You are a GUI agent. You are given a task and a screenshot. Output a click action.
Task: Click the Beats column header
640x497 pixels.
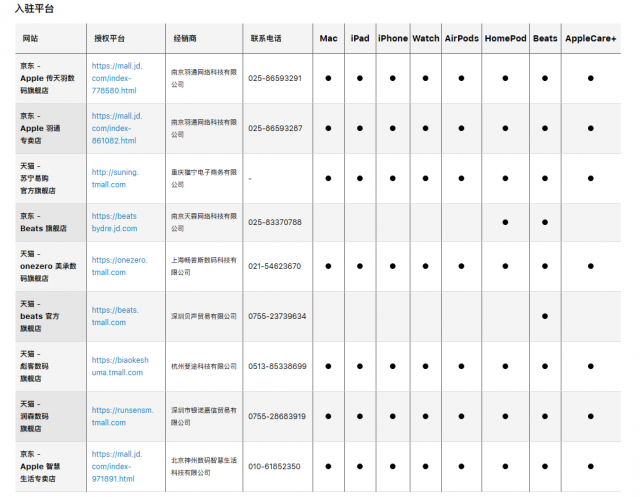545,38
